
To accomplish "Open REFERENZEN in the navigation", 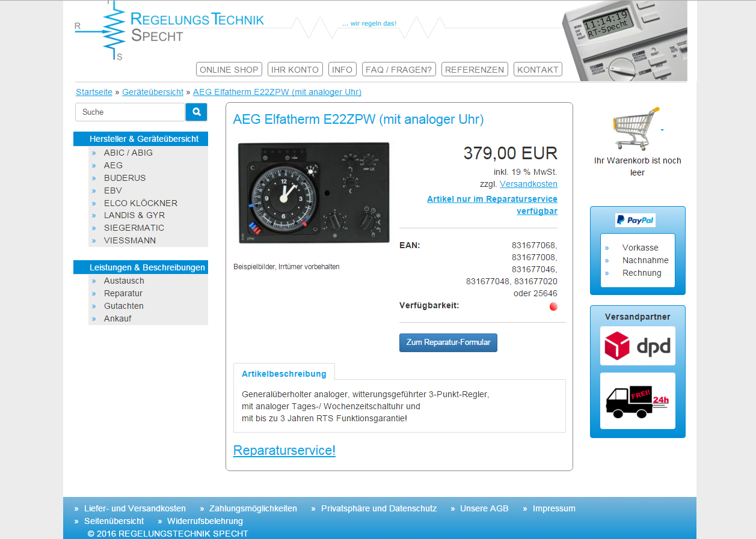I will [475, 70].
